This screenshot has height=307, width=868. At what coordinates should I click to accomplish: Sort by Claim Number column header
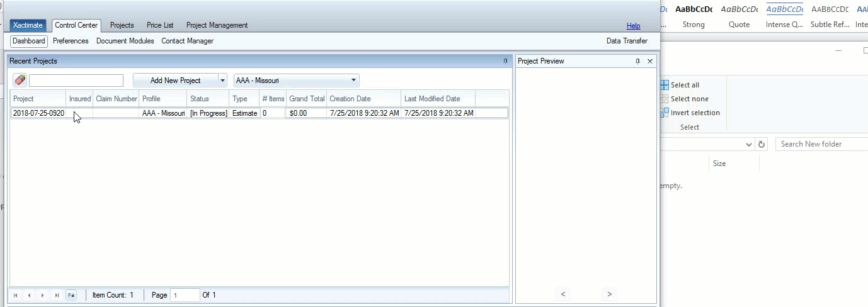[116, 99]
